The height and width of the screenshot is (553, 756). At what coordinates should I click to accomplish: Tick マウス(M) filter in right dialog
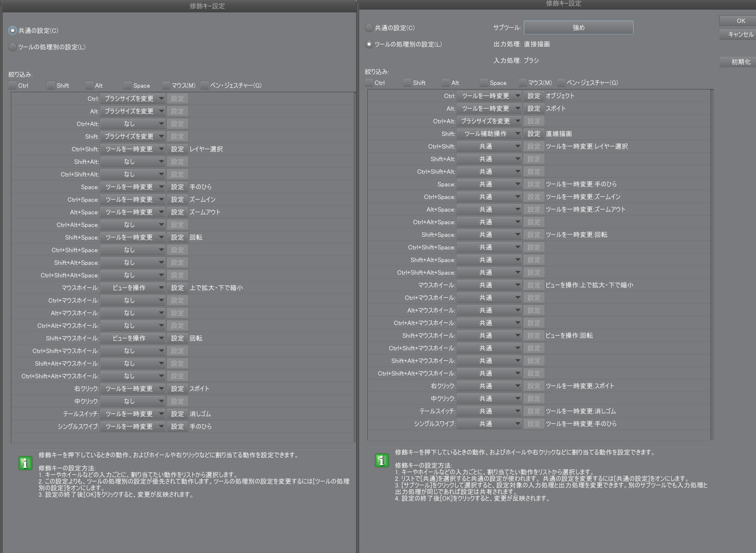[x=522, y=83]
